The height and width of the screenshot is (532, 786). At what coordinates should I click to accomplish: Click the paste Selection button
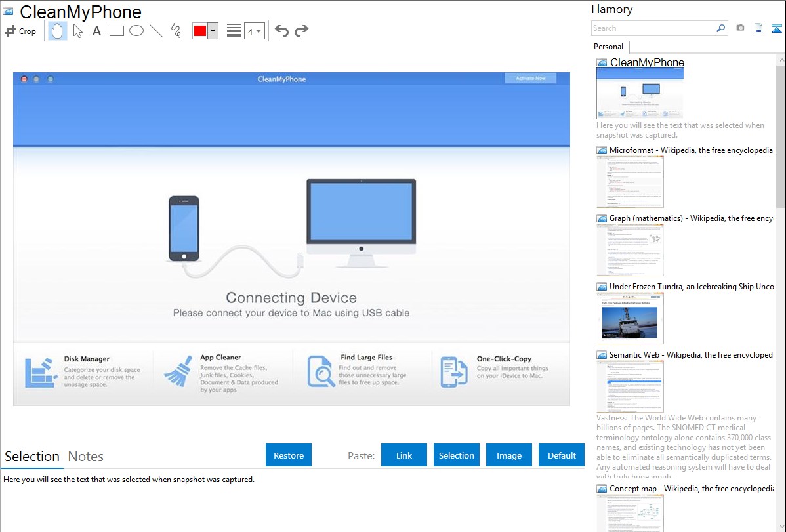[x=457, y=455]
